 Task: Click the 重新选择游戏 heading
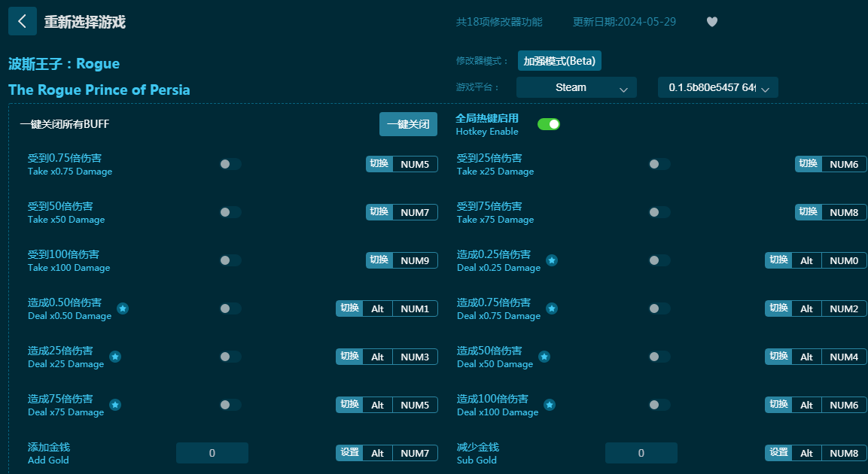coord(85,22)
